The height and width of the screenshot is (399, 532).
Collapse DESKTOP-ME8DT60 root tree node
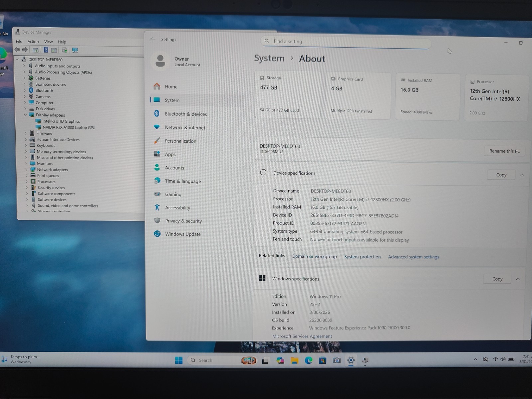(x=17, y=60)
